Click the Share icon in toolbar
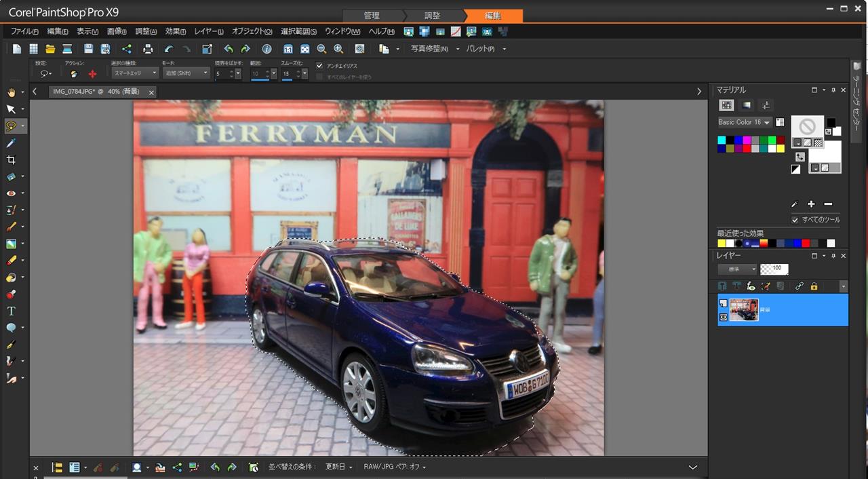868x479 pixels. [x=127, y=49]
